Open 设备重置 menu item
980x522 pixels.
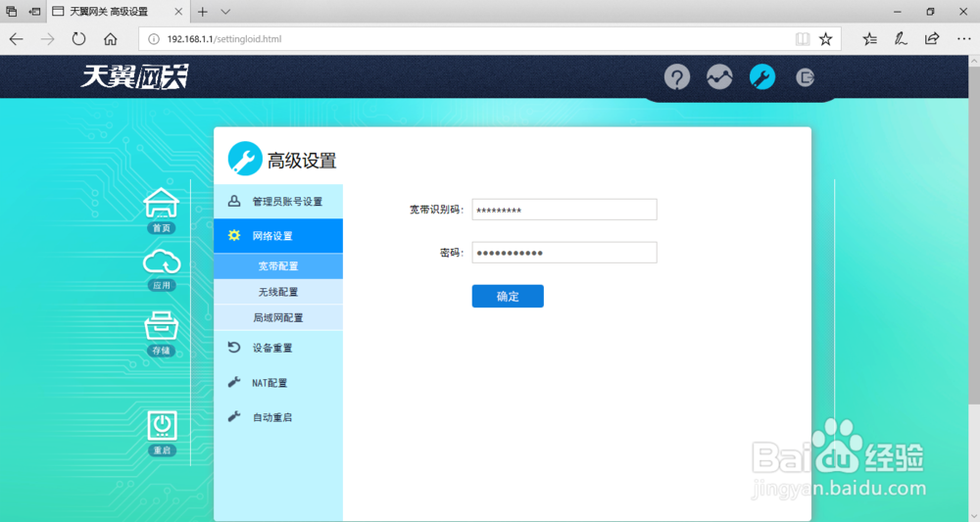point(278,348)
